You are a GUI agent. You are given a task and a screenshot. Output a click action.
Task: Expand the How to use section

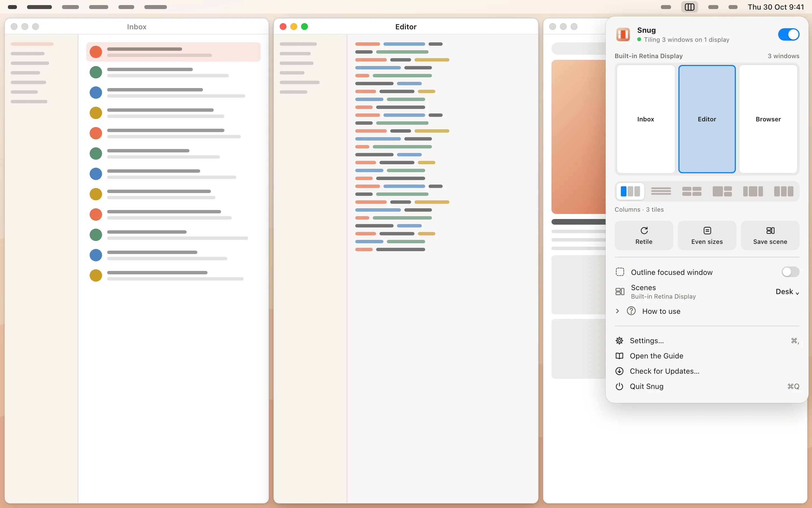(617, 311)
